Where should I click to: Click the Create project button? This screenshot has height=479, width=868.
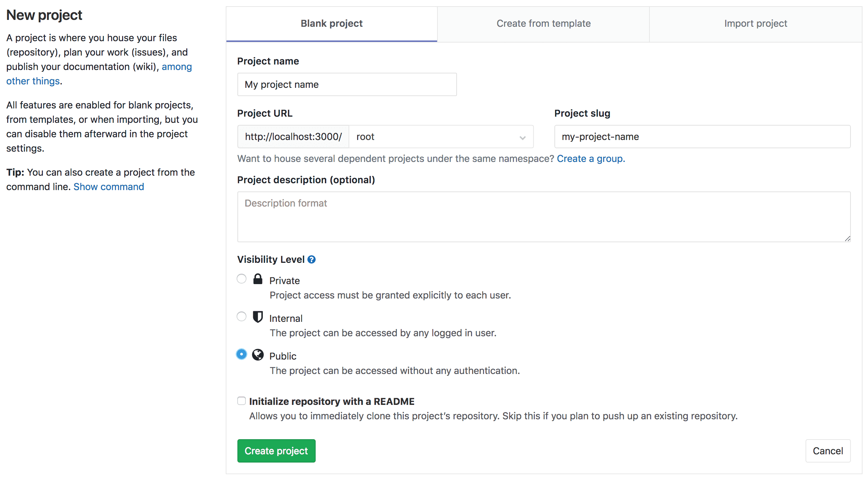[276, 451]
